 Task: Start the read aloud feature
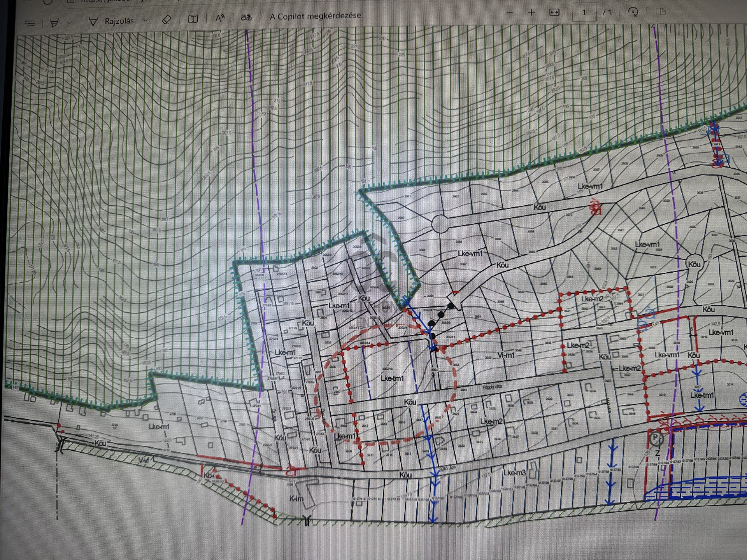[x=220, y=18]
